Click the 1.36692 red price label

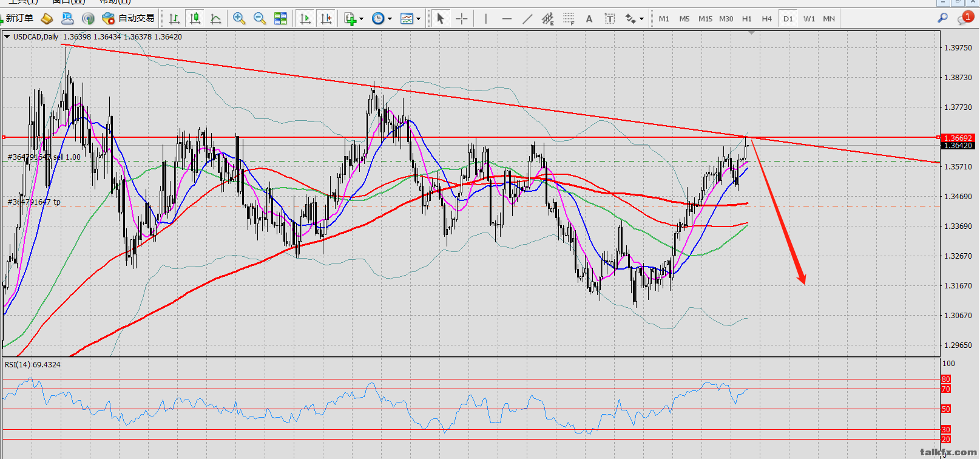tap(959, 138)
